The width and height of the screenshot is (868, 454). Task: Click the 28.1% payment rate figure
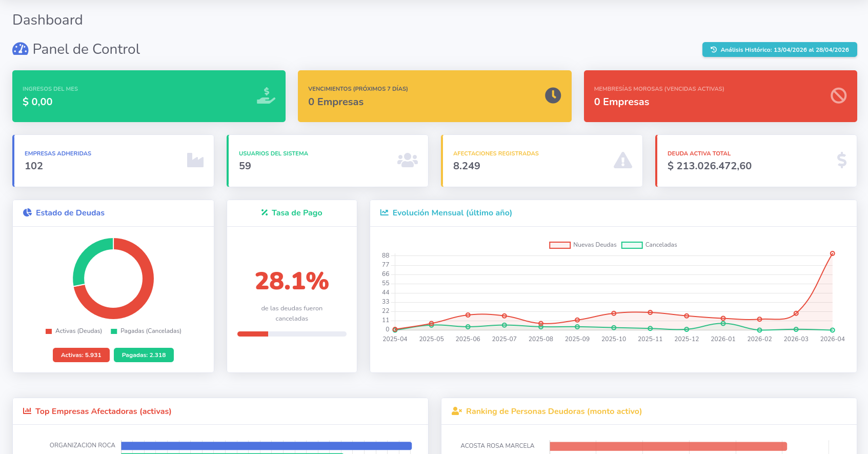click(x=292, y=281)
